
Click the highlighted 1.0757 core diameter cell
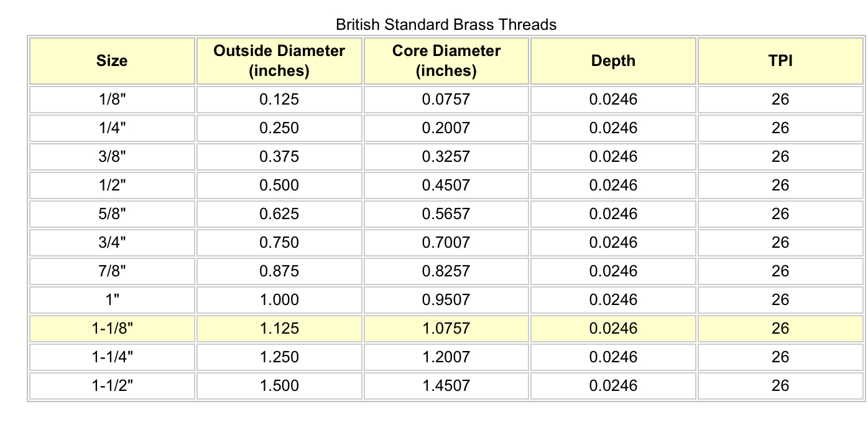click(446, 329)
